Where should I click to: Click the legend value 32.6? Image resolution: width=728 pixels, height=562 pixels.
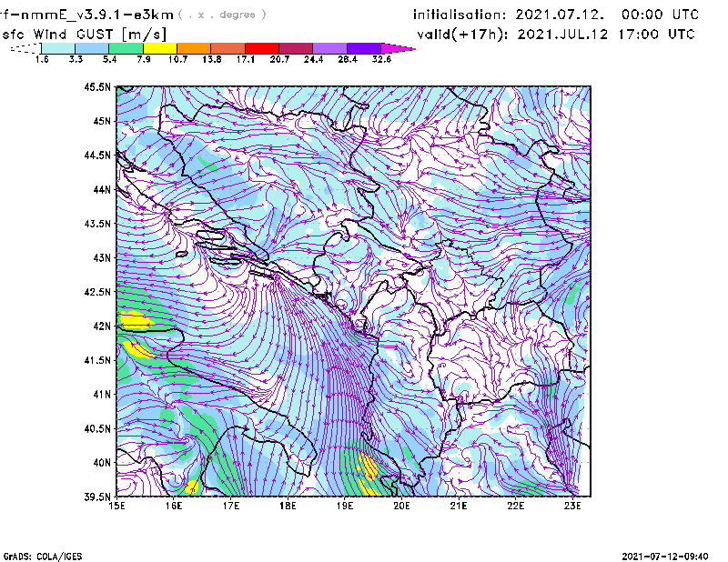point(381,59)
